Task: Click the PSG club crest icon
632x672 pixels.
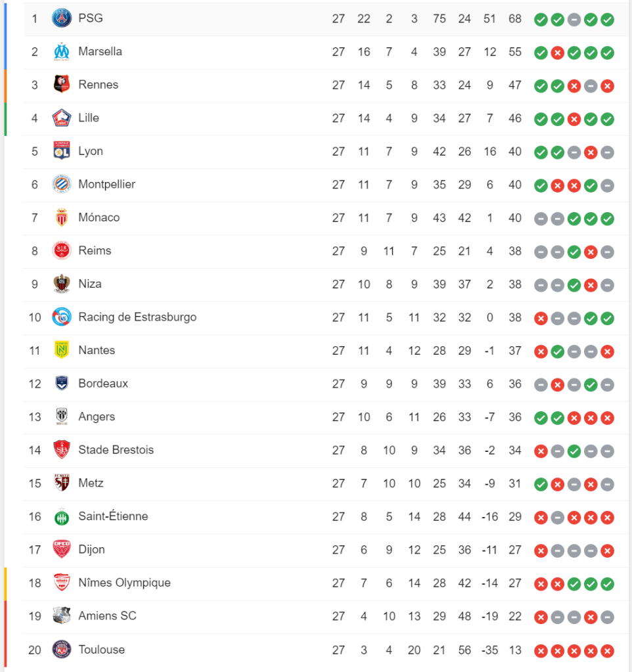Action: [61, 18]
